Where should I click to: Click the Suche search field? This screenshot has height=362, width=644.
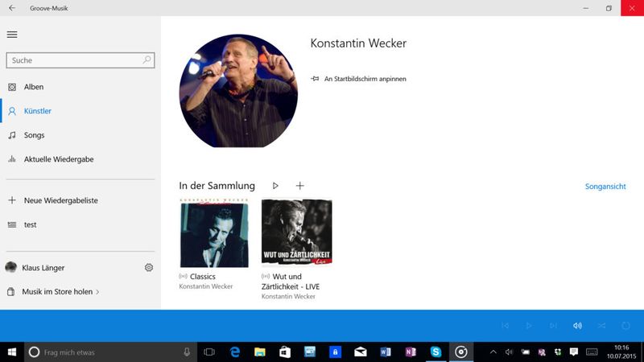coord(80,60)
